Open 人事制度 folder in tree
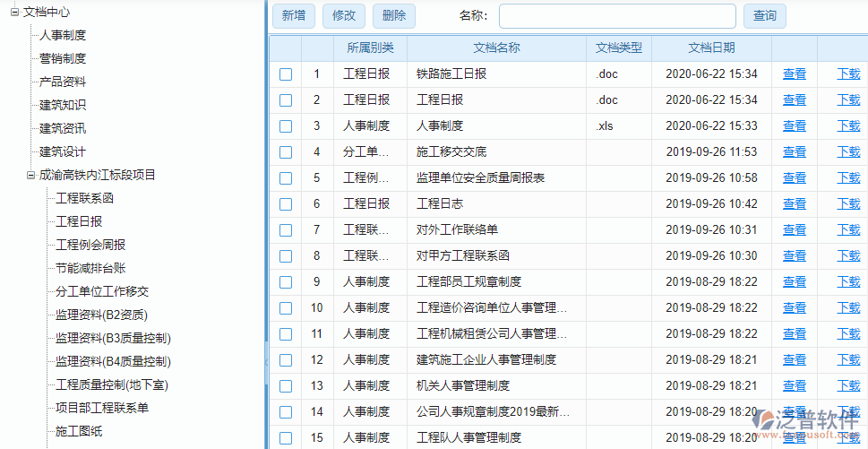Image resolution: width=868 pixels, height=449 pixels. pos(63,36)
